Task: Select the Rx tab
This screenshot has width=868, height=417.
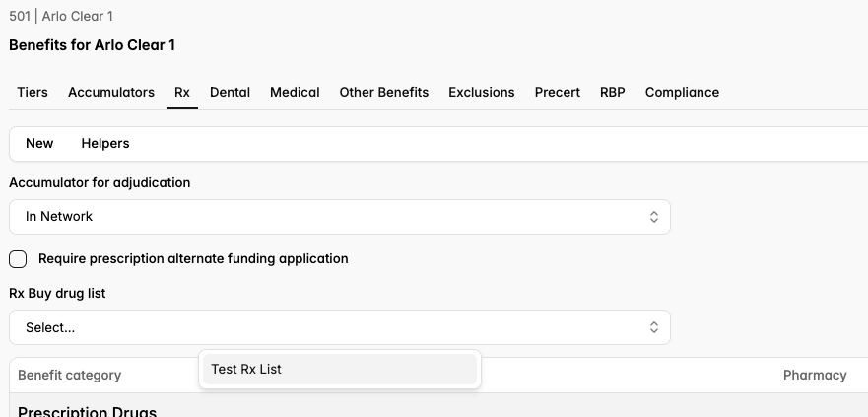Action: click(x=182, y=92)
